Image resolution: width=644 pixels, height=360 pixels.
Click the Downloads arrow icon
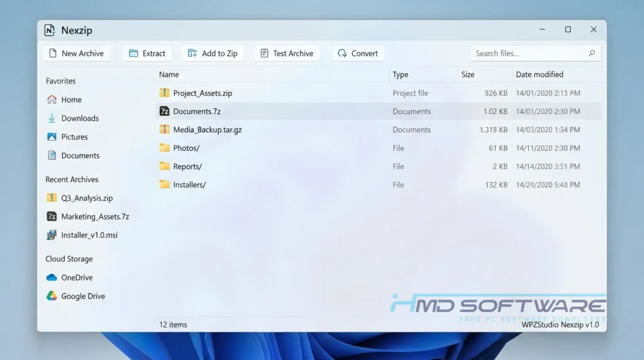point(52,118)
